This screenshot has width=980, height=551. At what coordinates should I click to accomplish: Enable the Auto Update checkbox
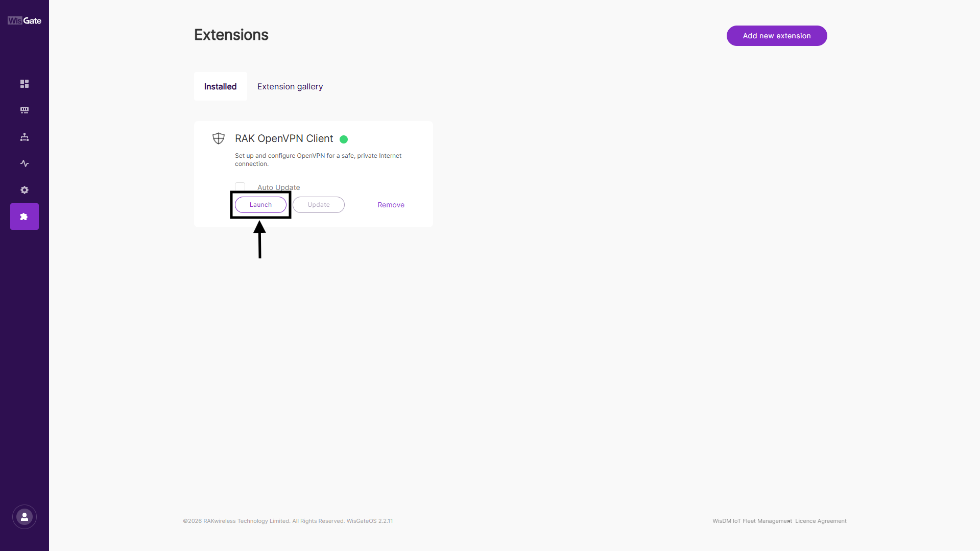[x=240, y=187]
